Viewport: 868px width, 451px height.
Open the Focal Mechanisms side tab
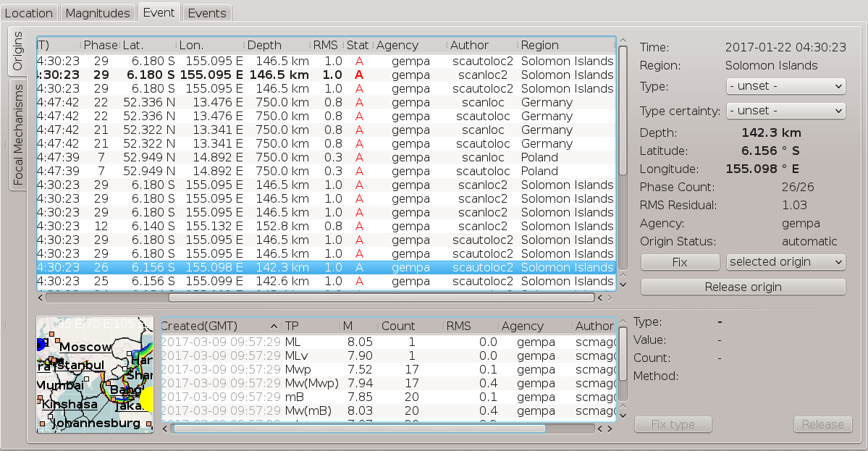(x=19, y=134)
